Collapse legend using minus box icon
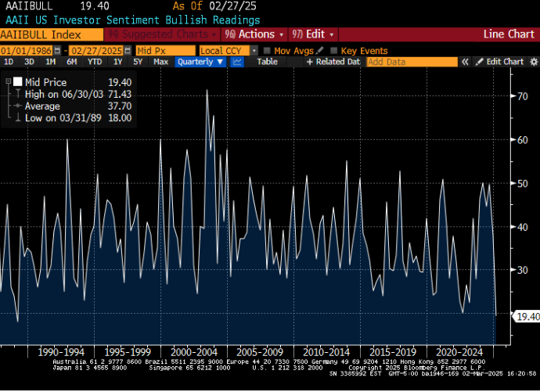 pyautogui.click(x=9, y=81)
